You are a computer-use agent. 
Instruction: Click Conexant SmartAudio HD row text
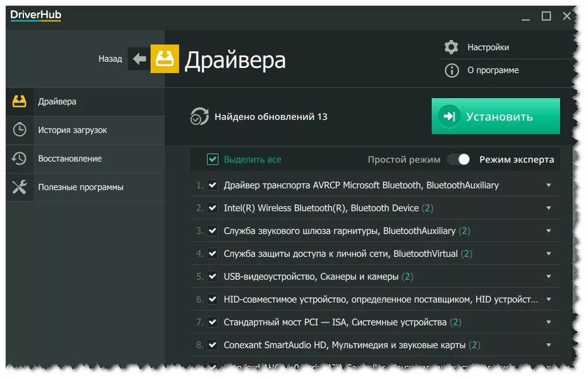[344, 345]
